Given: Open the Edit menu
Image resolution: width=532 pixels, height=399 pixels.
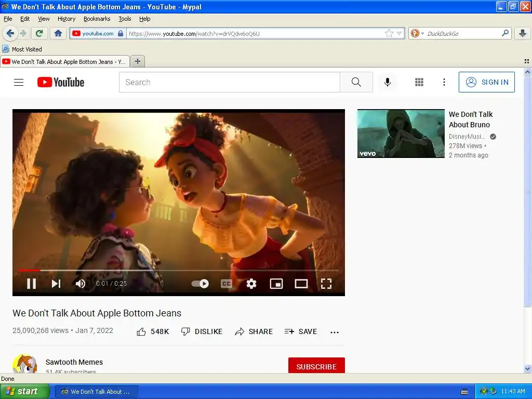Looking at the screenshot, I should click(x=25, y=19).
